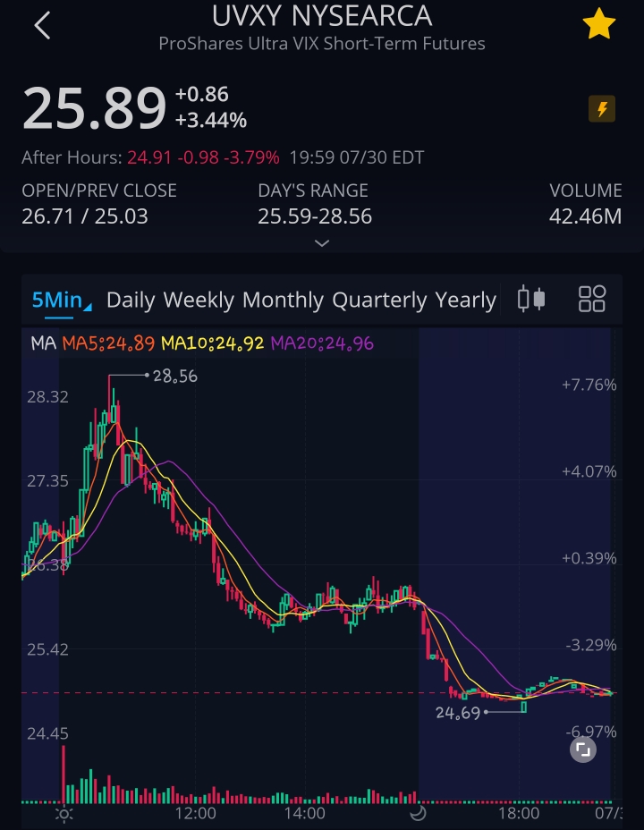Tap the UVXY NYSEARCA ticker title

322,16
